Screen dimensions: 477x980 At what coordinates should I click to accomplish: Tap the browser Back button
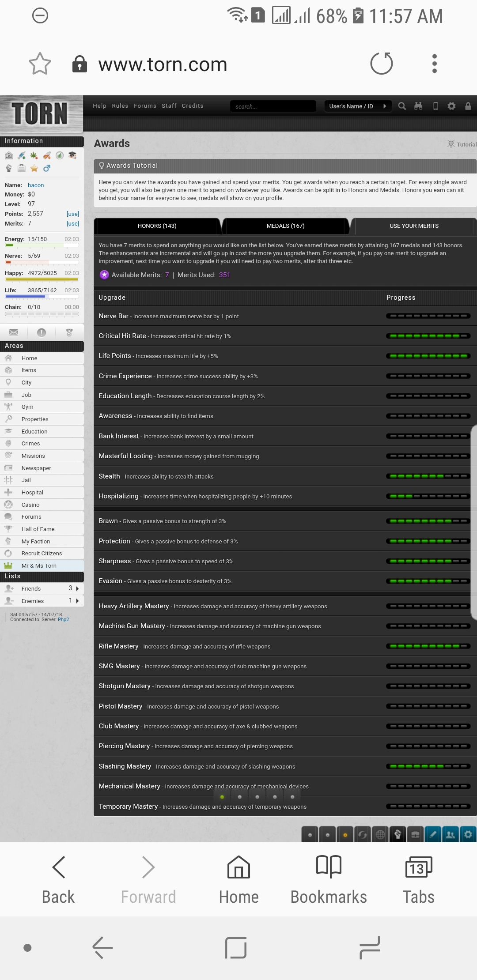point(58,880)
